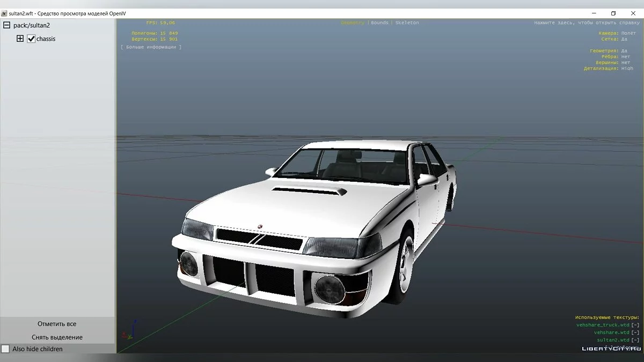Collapse vehshare.wtd with its [-] toggle
Screen dimensions: 644x362
coord(635,333)
